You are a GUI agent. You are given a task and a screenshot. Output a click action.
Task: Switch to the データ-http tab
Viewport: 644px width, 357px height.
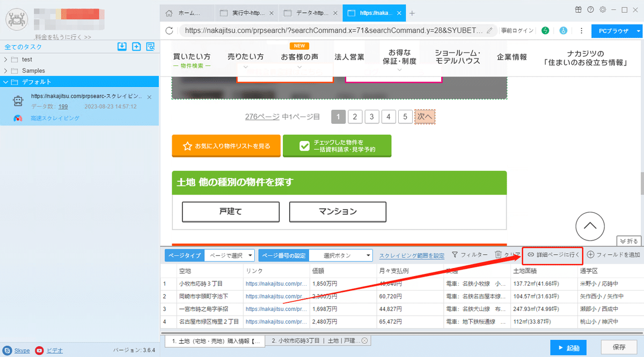[x=311, y=13]
